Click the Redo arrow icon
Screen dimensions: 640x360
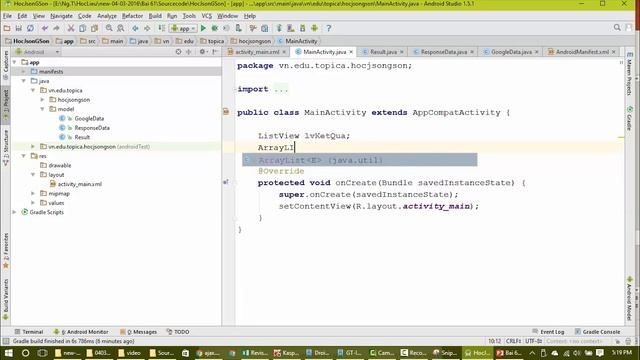click(x=56, y=28)
